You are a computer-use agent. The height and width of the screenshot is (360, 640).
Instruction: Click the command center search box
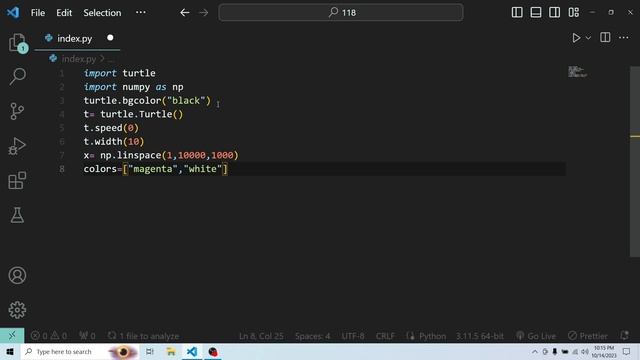coord(341,13)
